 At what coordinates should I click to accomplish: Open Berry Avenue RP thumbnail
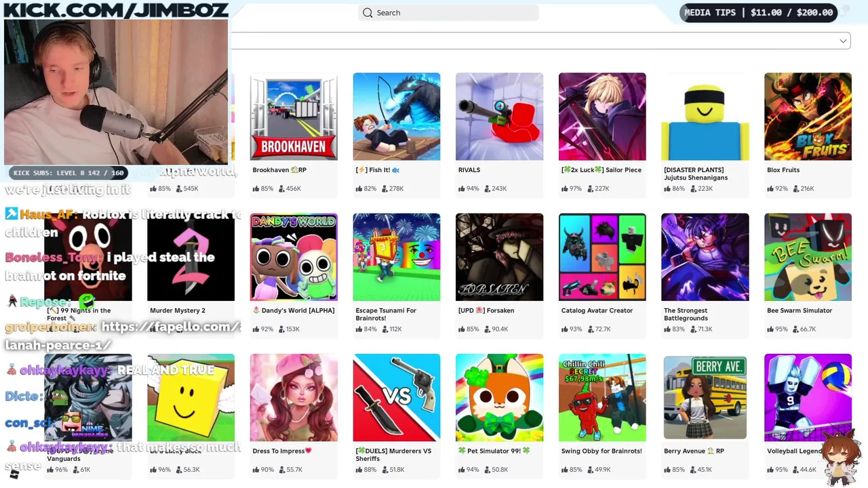coord(705,397)
